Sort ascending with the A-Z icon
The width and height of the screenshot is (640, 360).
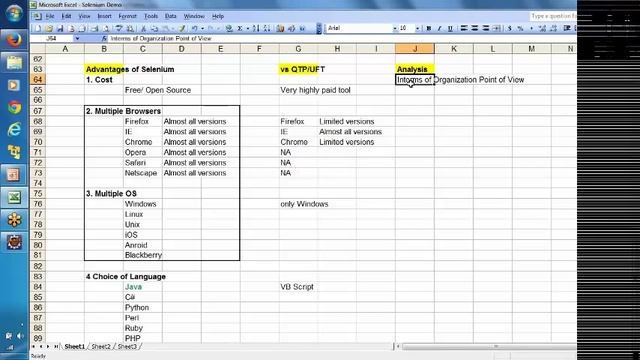[256, 28]
